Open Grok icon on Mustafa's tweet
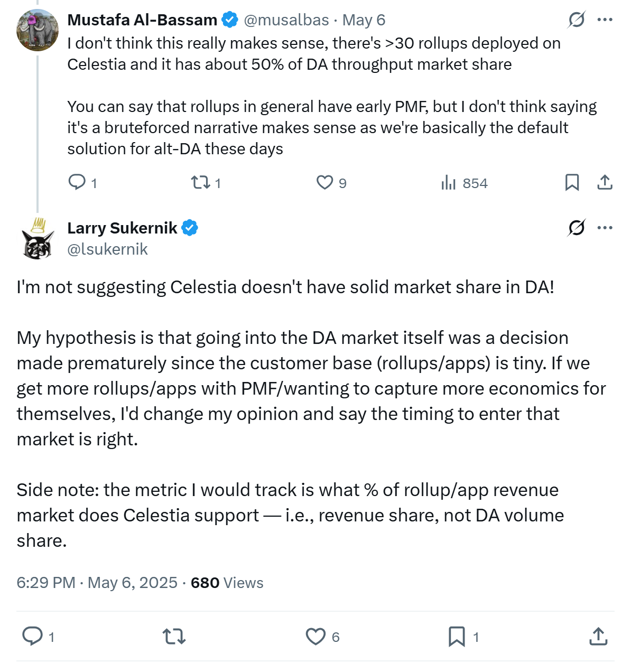 [576, 20]
